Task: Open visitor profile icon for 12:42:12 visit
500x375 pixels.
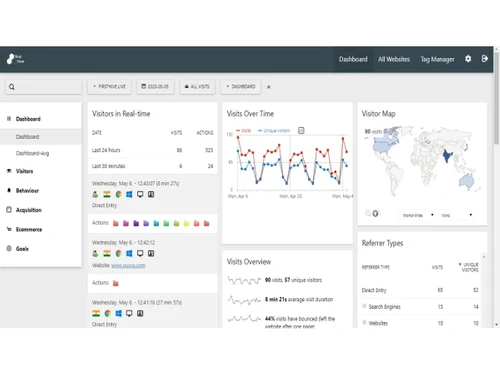Action: (x=95, y=254)
